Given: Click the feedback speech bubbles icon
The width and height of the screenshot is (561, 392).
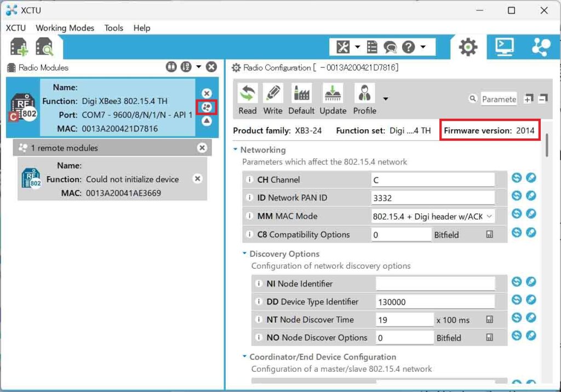Looking at the screenshot, I should coord(390,47).
